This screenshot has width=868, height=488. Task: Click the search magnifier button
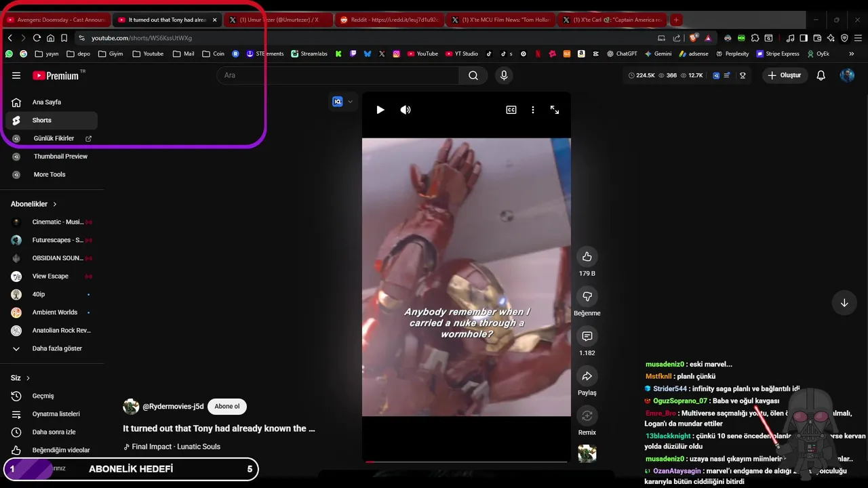(x=473, y=75)
